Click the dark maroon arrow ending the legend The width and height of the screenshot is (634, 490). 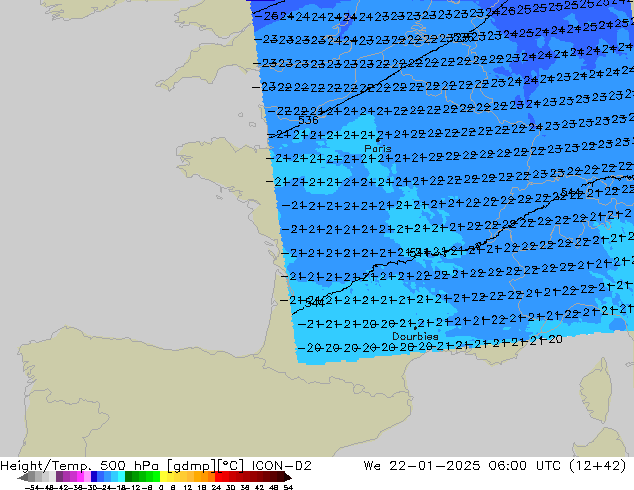(288, 477)
